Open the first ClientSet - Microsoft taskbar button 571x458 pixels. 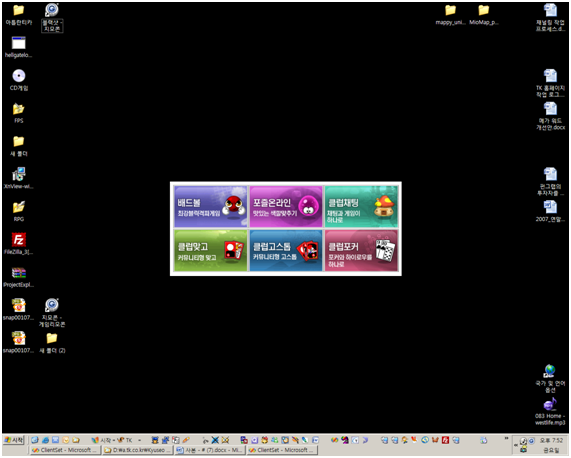[66, 450]
